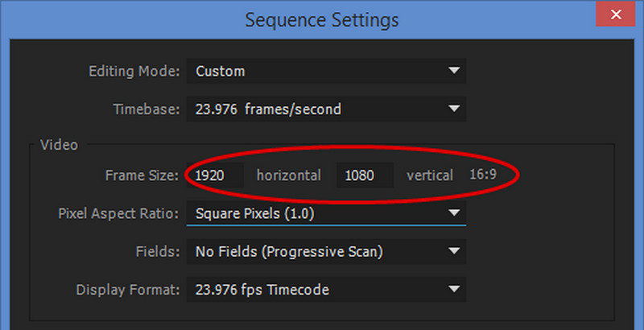Viewport: 644px width, 330px height.
Task: Click the Video group heading
Action: point(59,145)
